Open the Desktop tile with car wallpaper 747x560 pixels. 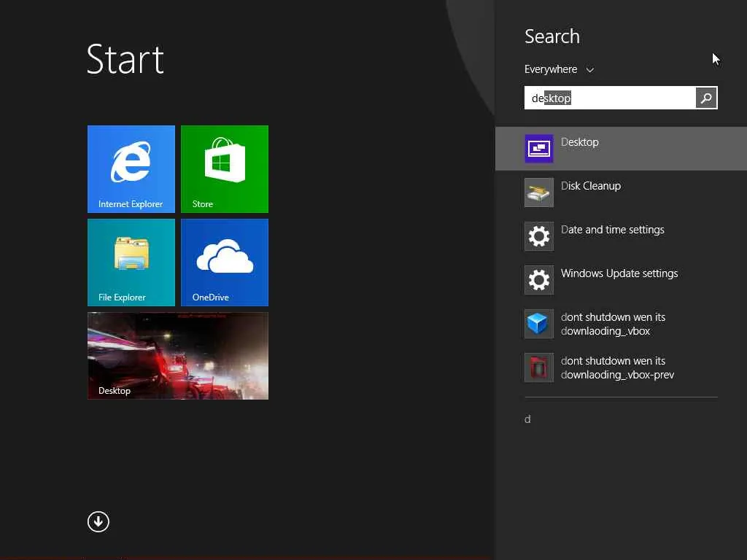(178, 356)
